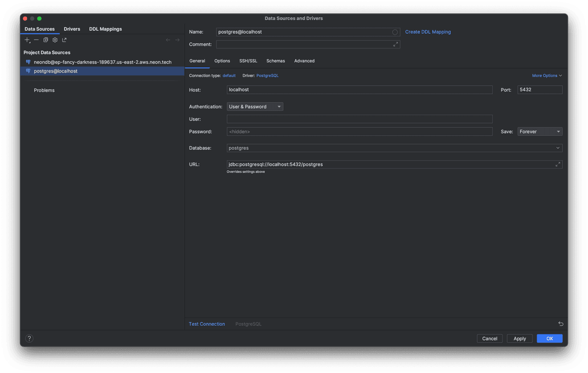Duplicate the selected data source

tap(46, 40)
